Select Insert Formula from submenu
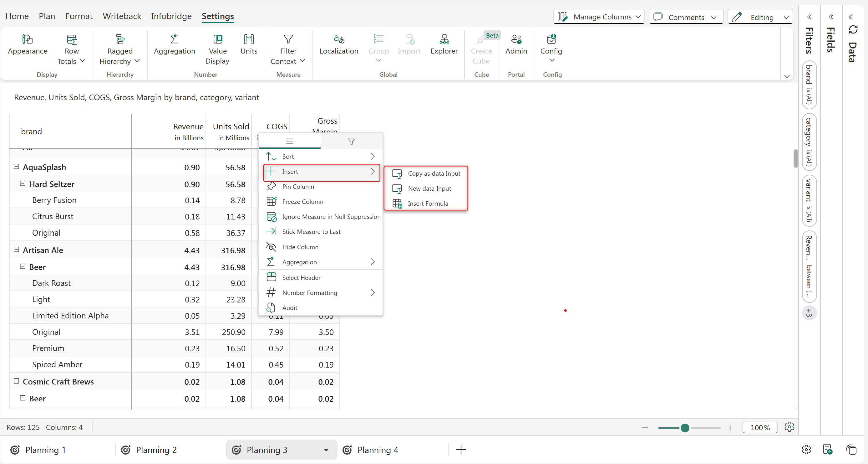 [x=428, y=204]
